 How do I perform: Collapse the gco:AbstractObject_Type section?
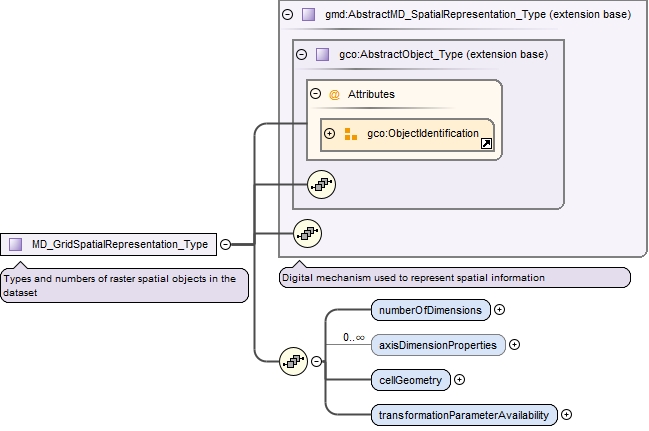(302, 54)
